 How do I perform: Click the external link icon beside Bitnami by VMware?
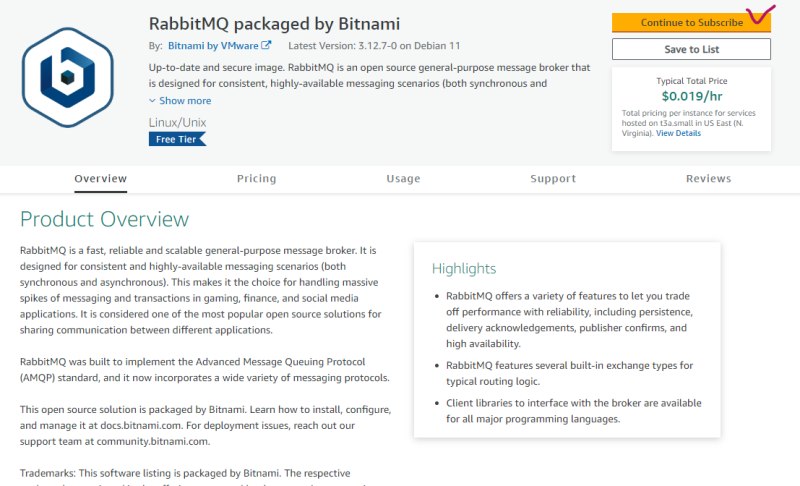[x=267, y=46]
